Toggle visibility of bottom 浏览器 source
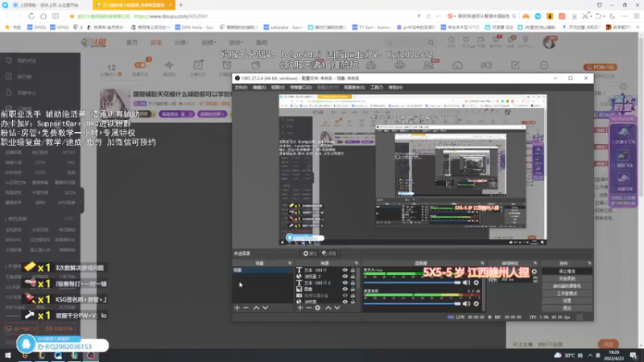This screenshot has width=644, height=362. (x=345, y=301)
